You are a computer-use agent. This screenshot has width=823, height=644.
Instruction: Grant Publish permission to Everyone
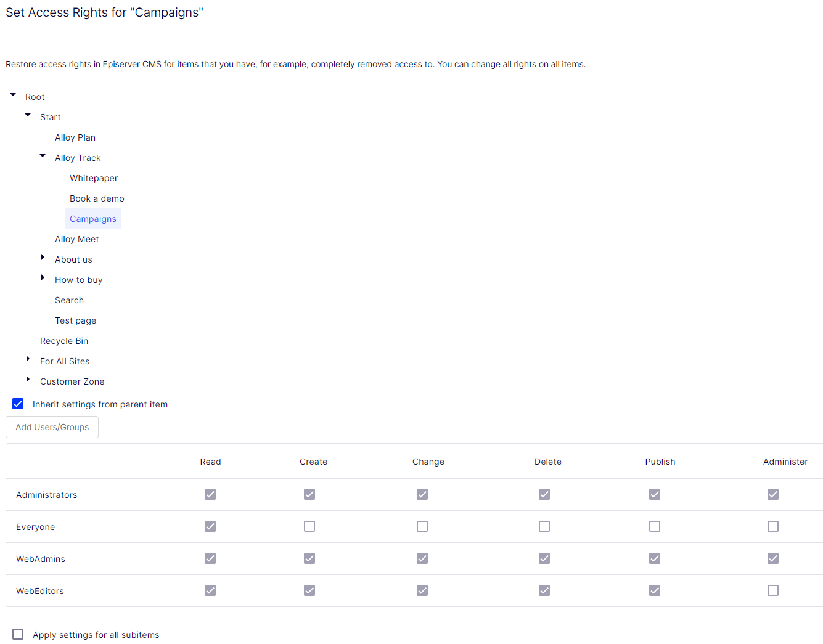tap(654, 526)
